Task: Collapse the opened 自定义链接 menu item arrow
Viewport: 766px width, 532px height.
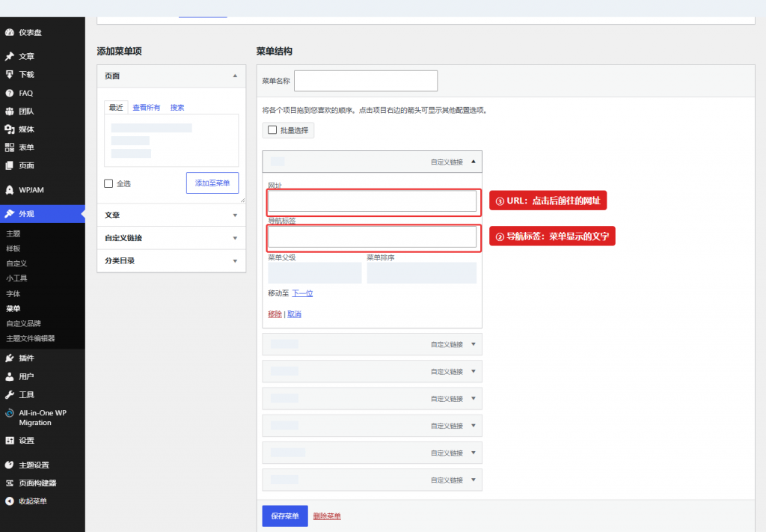Action: (474, 161)
